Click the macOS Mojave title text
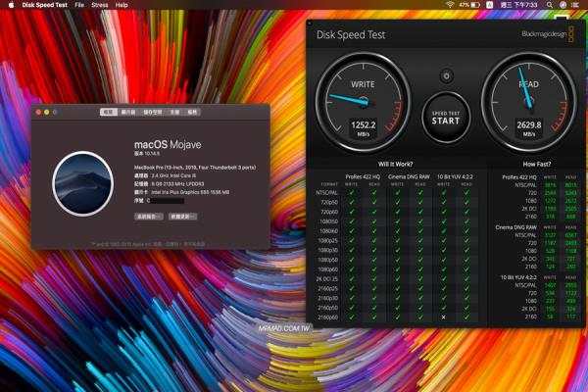This screenshot has height=392, width=588. [168, 144]
